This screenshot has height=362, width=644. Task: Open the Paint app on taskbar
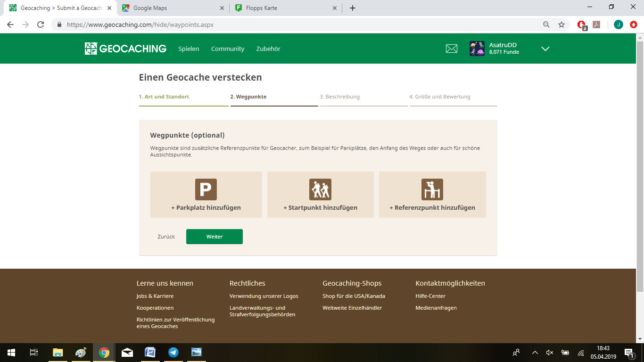81,352
